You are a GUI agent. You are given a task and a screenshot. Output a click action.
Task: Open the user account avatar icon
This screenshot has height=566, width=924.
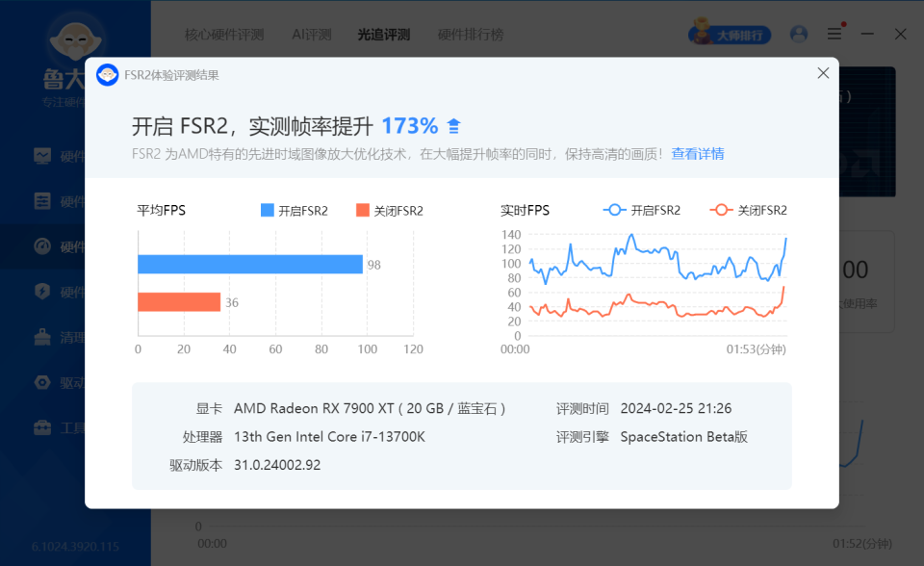point(799,35)
